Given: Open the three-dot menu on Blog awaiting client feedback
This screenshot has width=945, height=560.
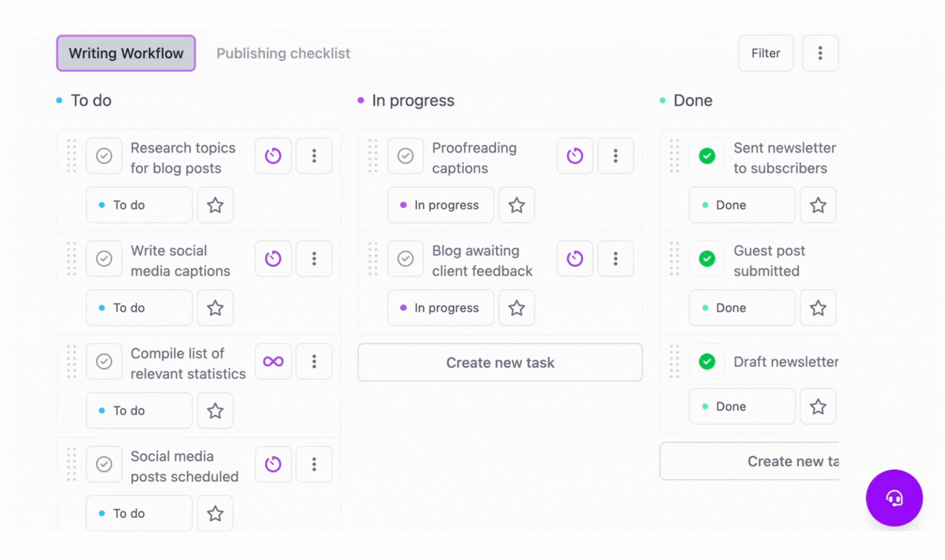Looking at the screenshot, I should (x=615, y=259).
